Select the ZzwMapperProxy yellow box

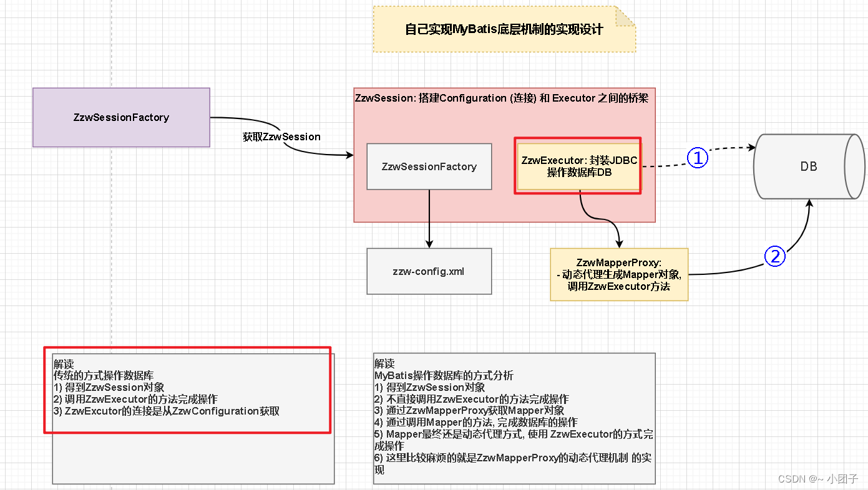pos(619,274)
